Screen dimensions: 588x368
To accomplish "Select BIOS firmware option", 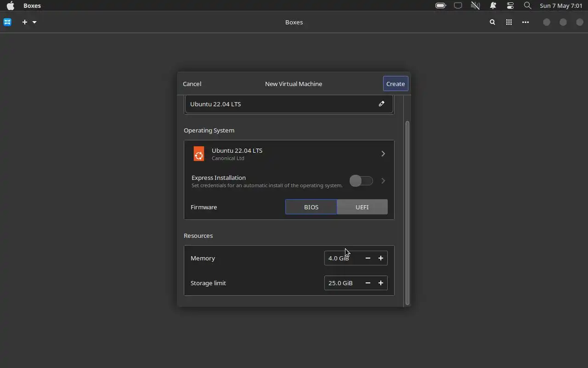I will [311, 207].
